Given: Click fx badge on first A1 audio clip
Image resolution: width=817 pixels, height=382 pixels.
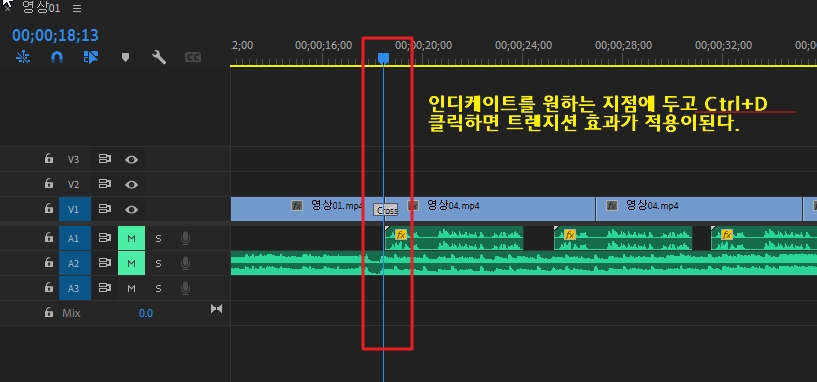Looking at the screenshot, I should click(400, 235).
